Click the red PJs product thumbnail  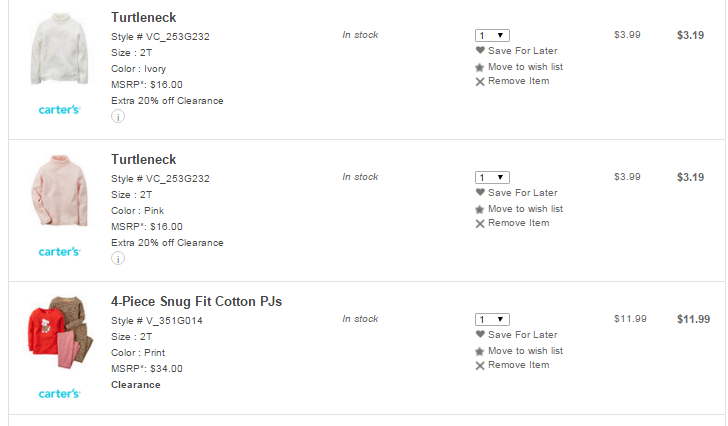(x=59, y=337)
